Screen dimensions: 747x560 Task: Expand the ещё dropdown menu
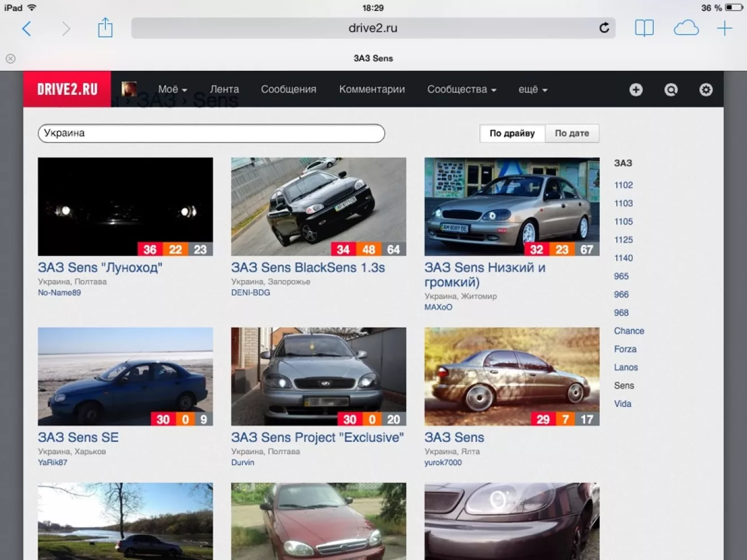[x=533, y=89]
